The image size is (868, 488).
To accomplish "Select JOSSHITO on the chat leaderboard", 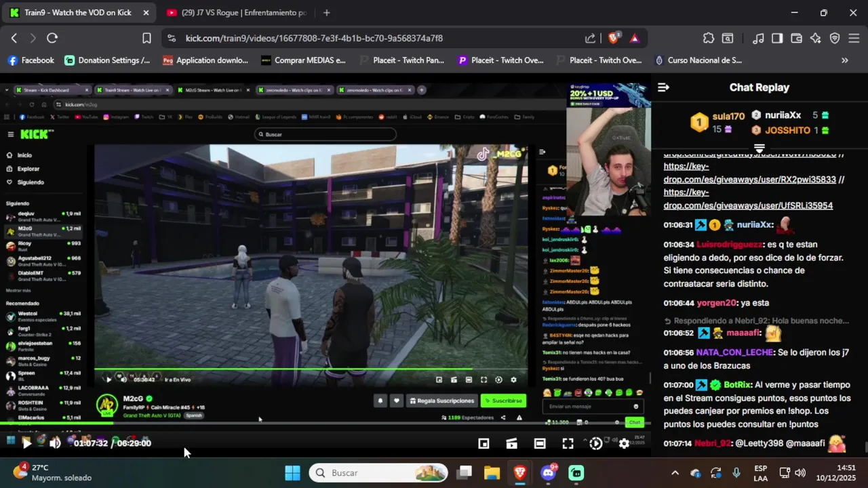I will [787, 130].
